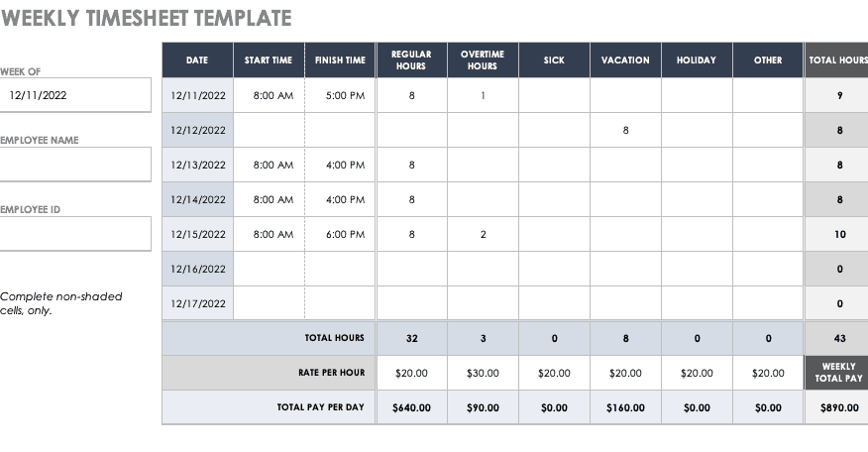Select the 12/15/2022 overtime hours cell
Image resolution: width=868 pixels, height=452 pixels.
pos(483,234)
